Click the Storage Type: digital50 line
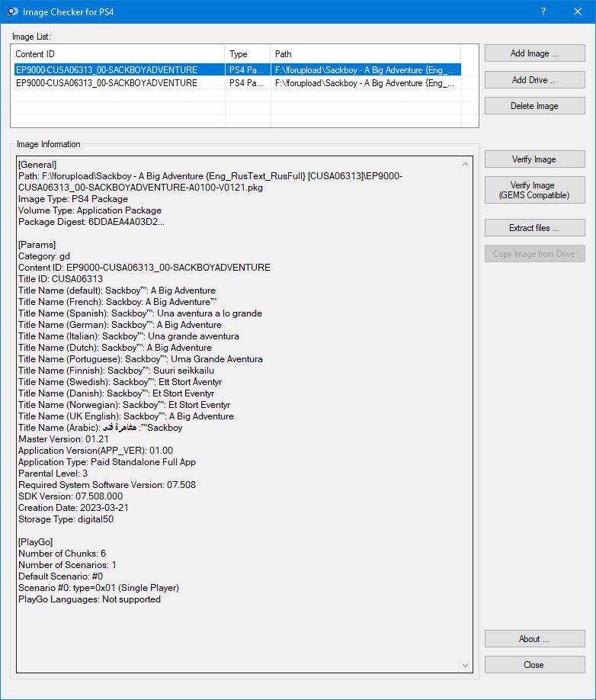 [x=66, y=519]
